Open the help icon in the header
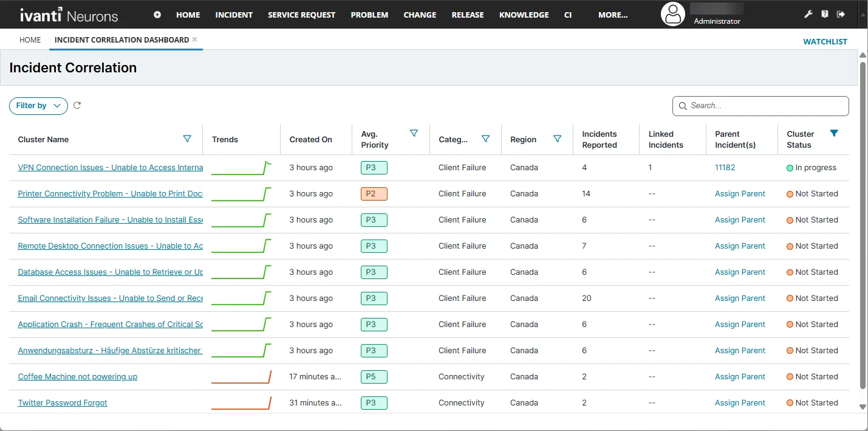This screenshot has height=431, width=868. tap(825, 15)
